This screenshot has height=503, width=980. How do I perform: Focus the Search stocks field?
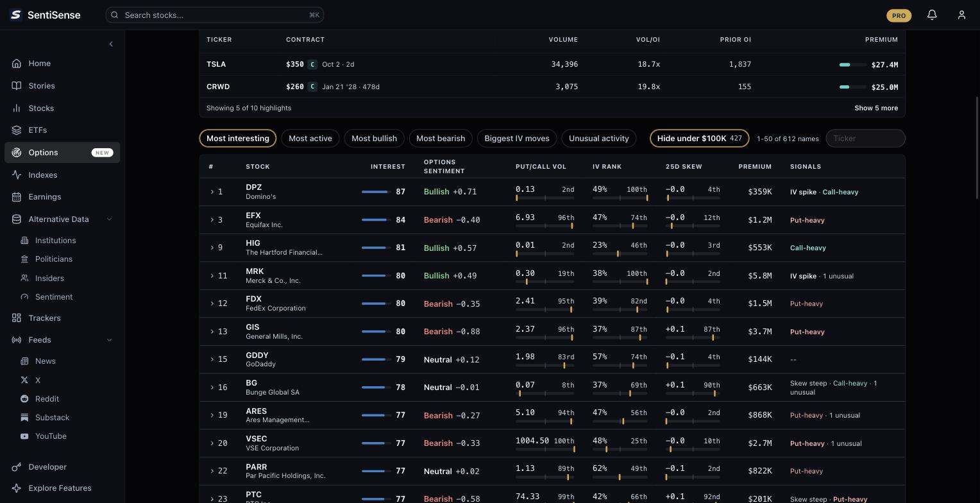click(215, 15)
